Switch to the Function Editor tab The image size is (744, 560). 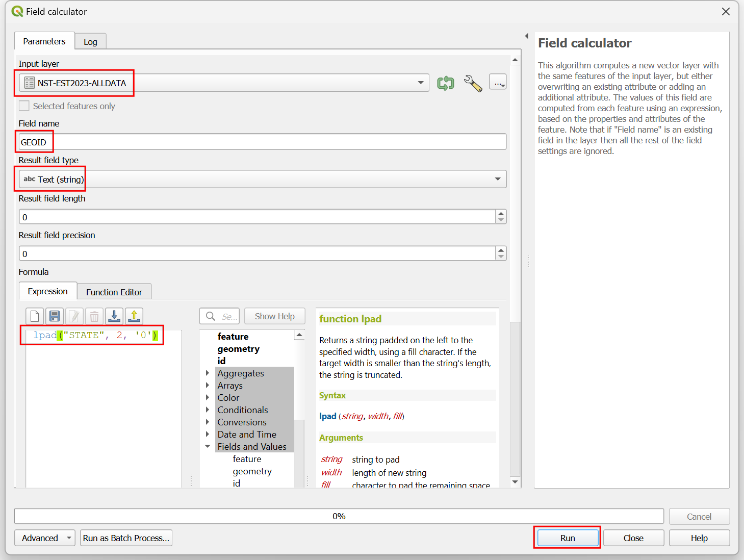(x=114, y=292)
